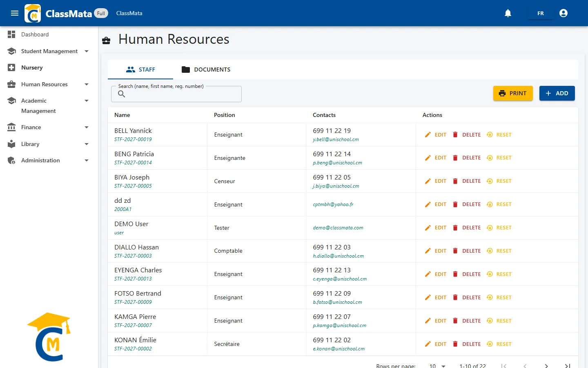Click the Position column header

tap(225, 115)
